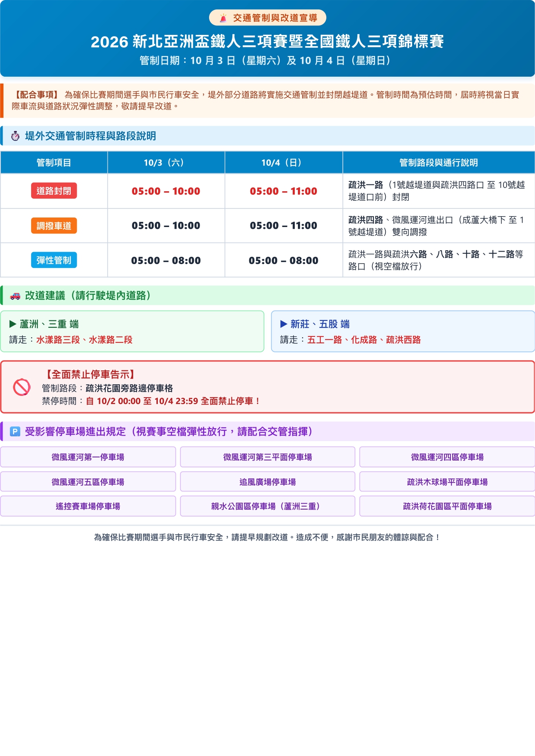Image resolution: width=535 pixels, height=756 pixels.
Task: Click the 10/4（日） column header
Action: point(284,162)
